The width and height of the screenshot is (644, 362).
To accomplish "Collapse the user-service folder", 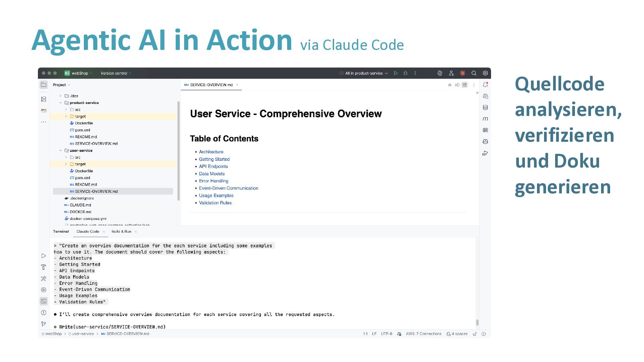I will coord(61,150).
